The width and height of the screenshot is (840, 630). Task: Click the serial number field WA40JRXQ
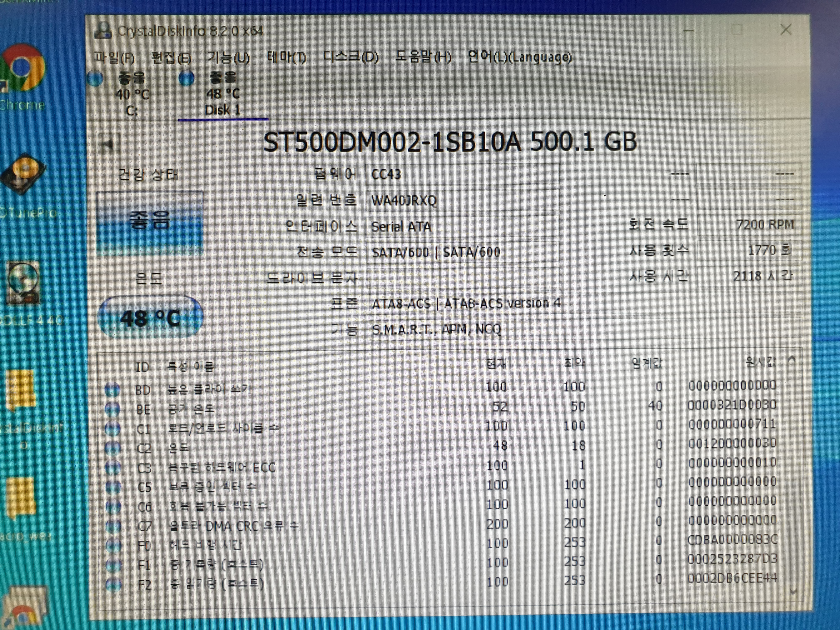pos(462,200)
